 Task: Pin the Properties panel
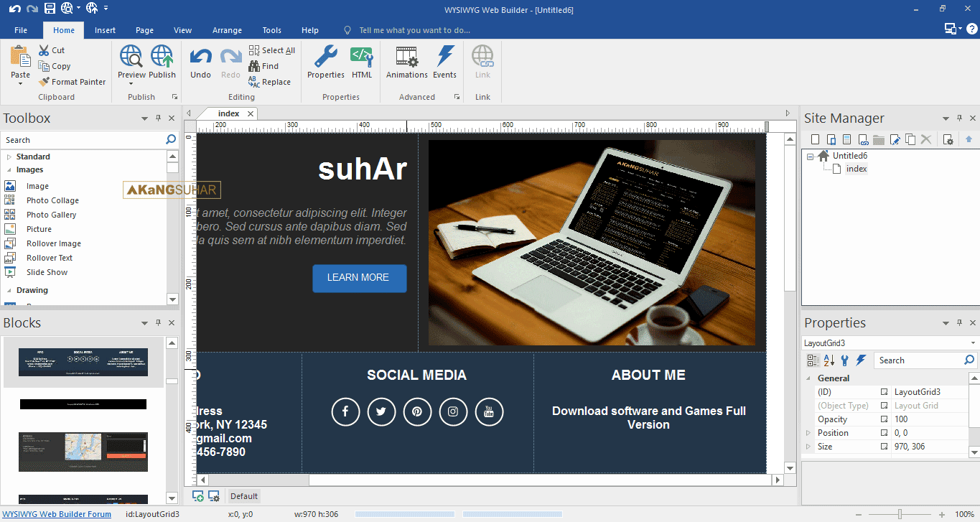(959, 323)
